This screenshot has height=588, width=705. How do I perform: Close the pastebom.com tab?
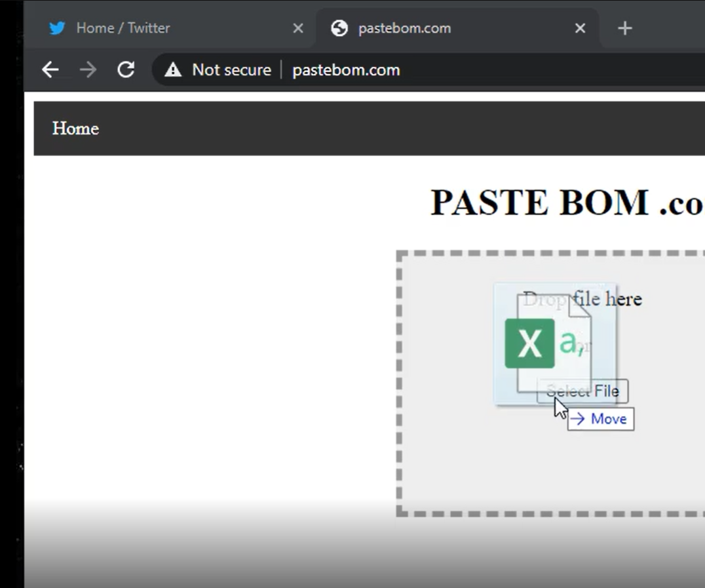pyautogui.click(x=580, y=28)
